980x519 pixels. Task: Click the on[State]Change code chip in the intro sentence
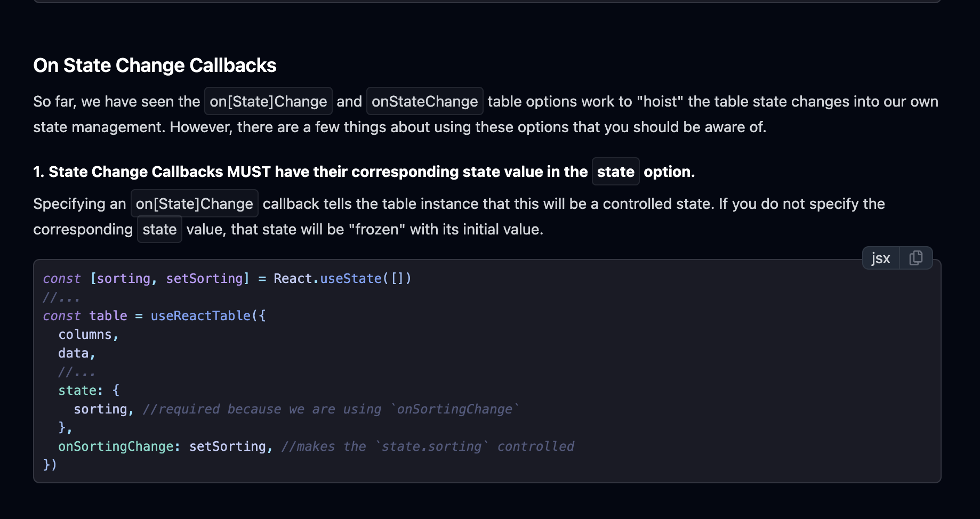click(268, 101)
